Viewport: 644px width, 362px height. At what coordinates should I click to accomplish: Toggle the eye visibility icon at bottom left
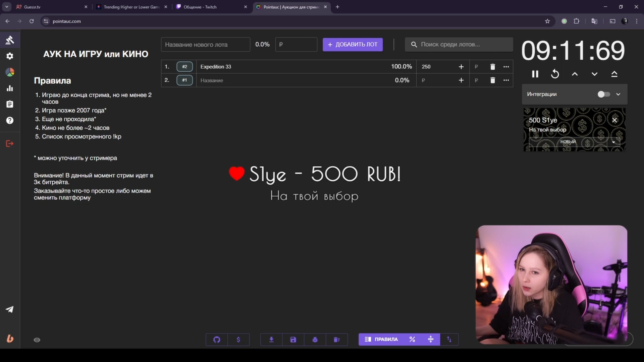pos(37,340)
